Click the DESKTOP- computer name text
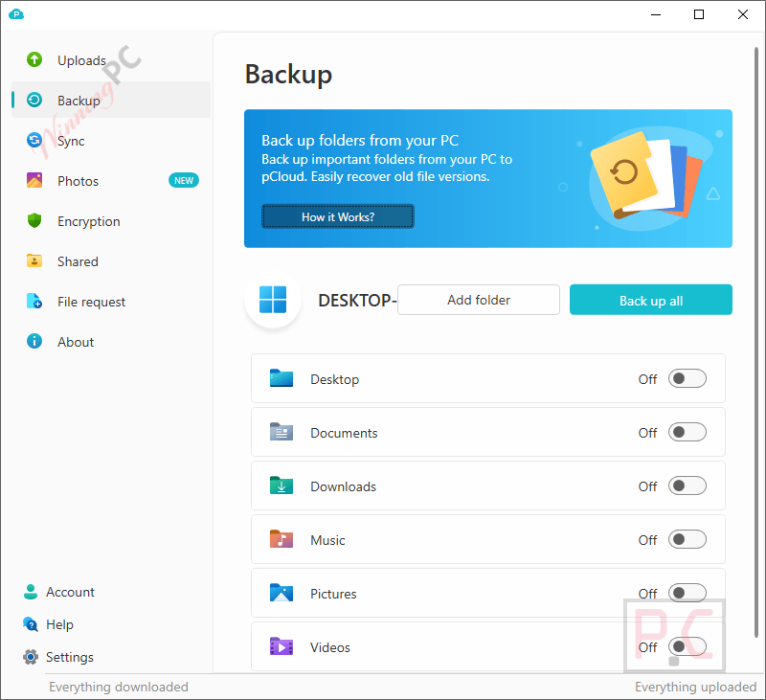 click(357, 300)
